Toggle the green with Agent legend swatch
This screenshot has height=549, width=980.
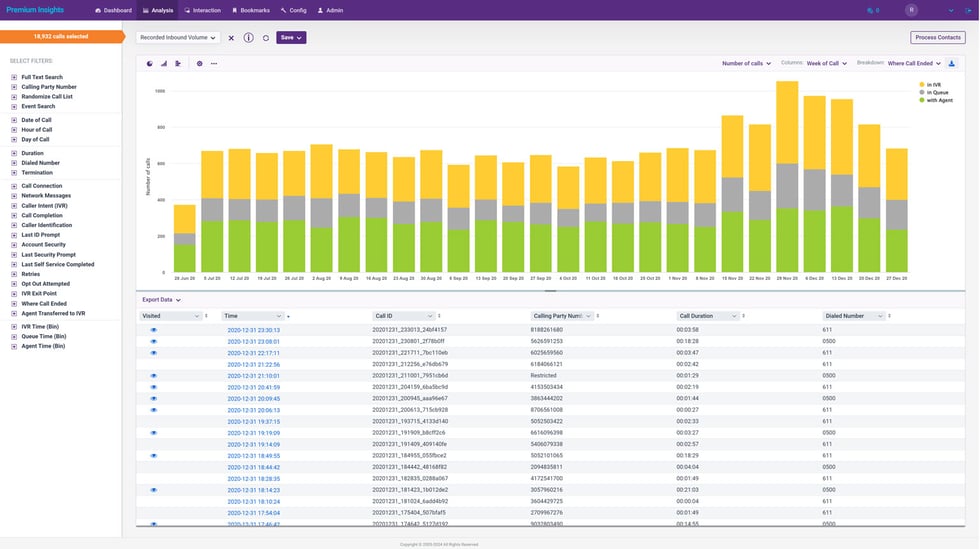pyautogui.click(x=922, y=100)
